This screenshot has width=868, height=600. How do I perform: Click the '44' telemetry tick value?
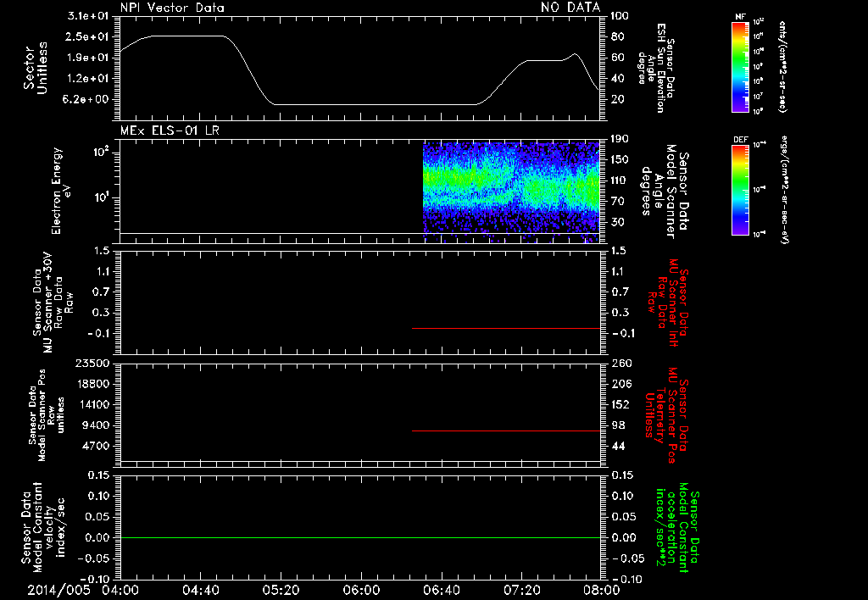click(x=618, y=446)
